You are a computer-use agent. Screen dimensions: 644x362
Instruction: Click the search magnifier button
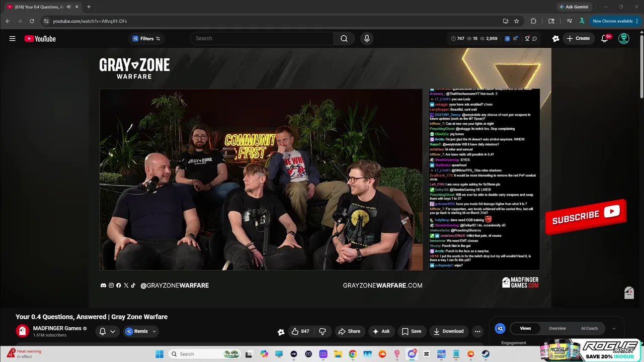pos(344,39)
